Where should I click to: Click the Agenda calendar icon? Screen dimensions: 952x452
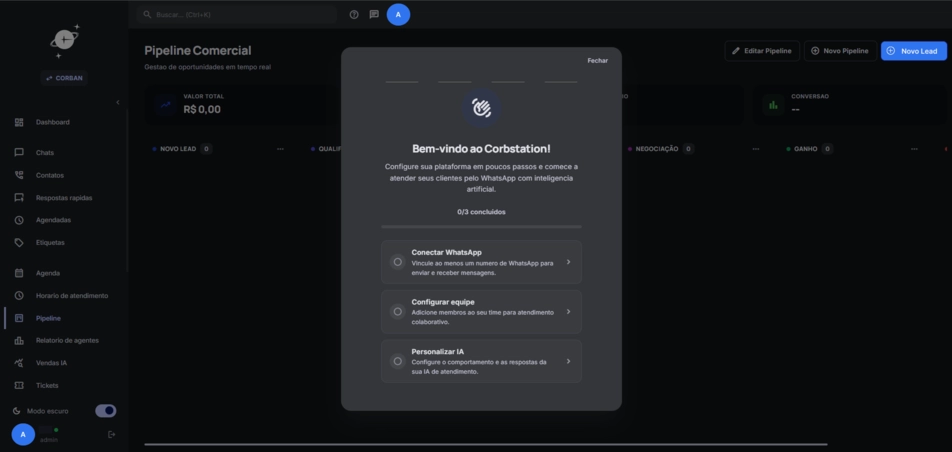19,273
